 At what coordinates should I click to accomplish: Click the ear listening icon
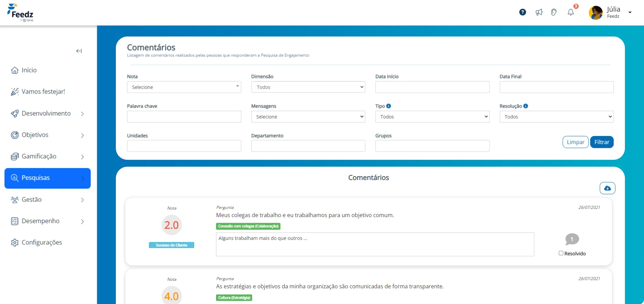coord(554,12)
